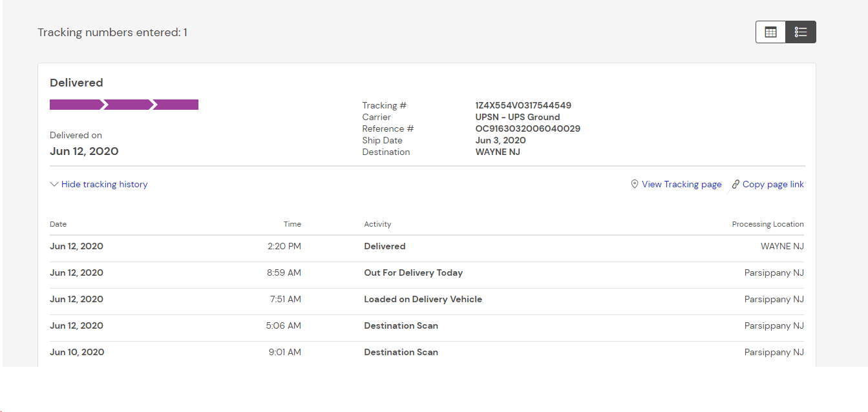This screenshot has height=412, width=868.
Task: Select tracking number 1Z4X554V0317544549
Action: (523, 105)
